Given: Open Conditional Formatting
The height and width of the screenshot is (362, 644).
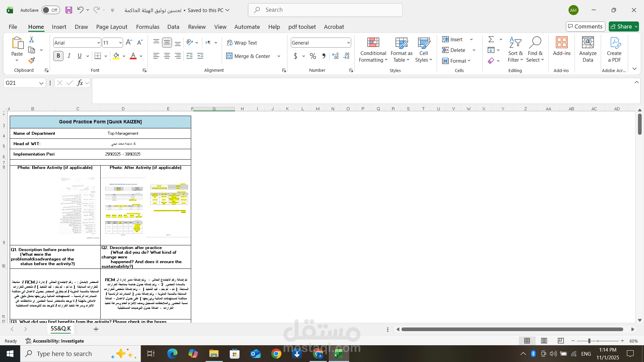Looking at the screenshot, I should click(373, 50).
